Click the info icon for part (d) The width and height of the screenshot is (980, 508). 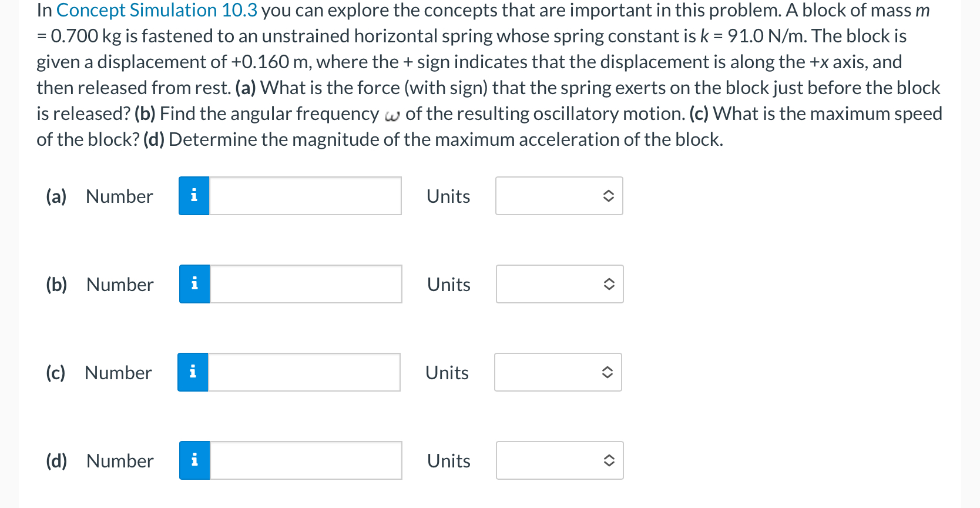194,460
